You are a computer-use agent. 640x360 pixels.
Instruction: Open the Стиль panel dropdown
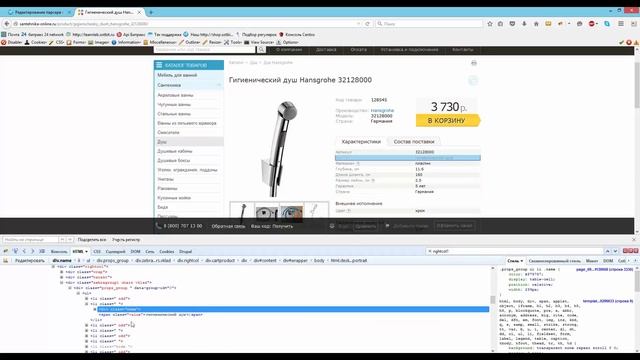515,260
